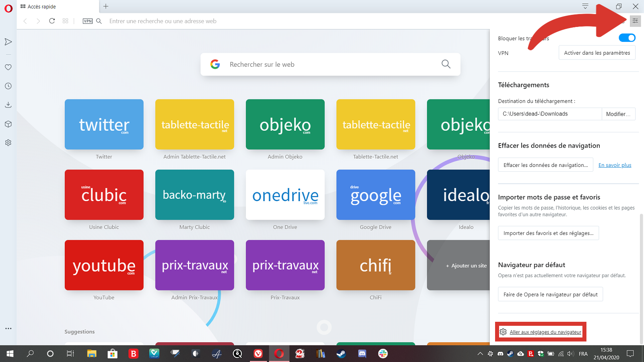Reload the page with refresh icon
This screenshot has height=362, width=644.
point(52,21)
